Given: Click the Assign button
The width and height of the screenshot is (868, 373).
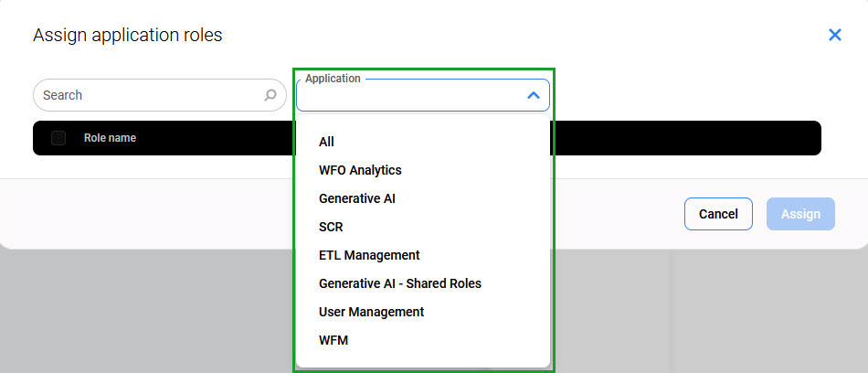Looking at the screenshot, I should click(800, 214).
